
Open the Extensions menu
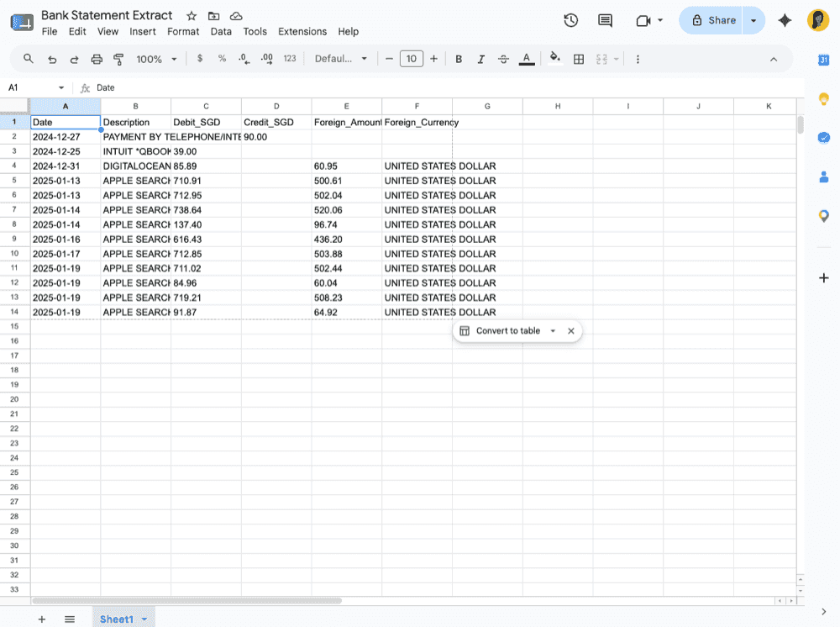point(302,32)
